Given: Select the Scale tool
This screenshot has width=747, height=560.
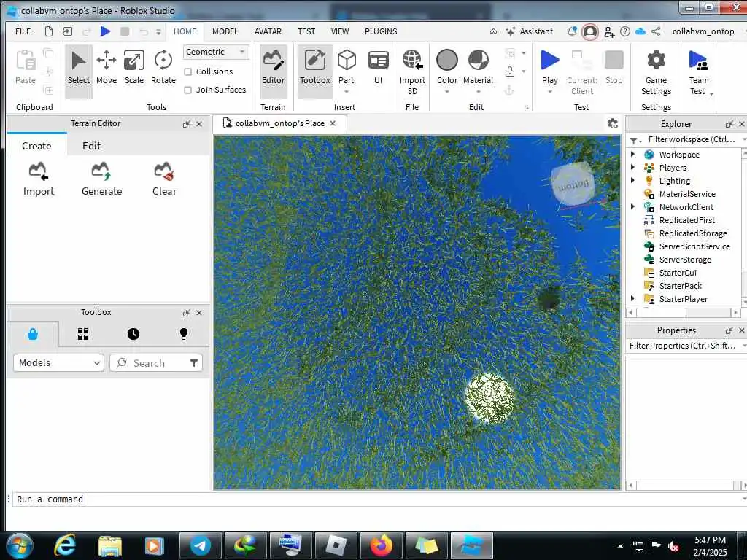Looking at the screenshot, I should (134, 67).
